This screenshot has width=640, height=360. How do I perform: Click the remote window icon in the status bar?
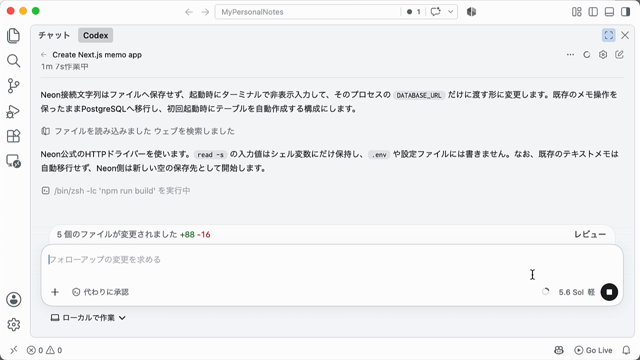(13, 350)
